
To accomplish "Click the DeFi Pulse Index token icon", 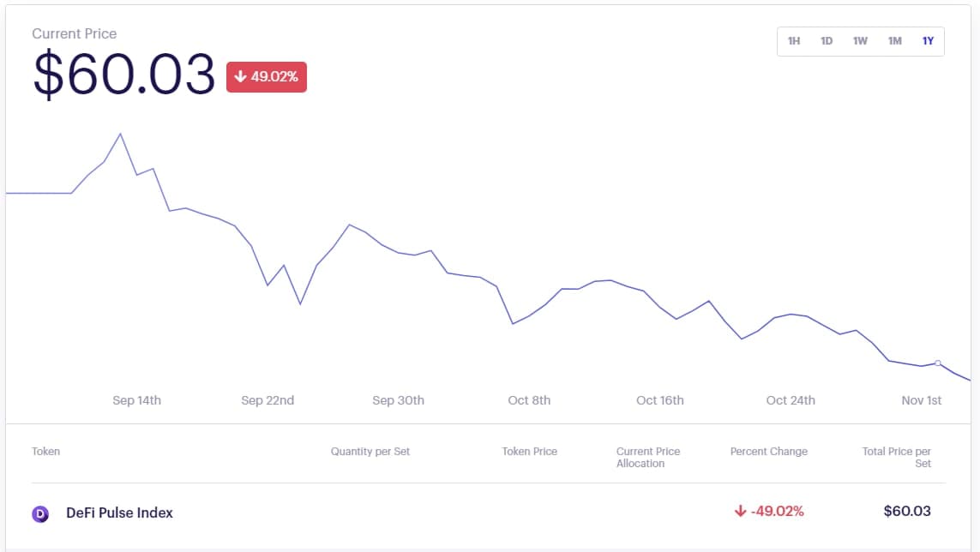I will [40, 513].
